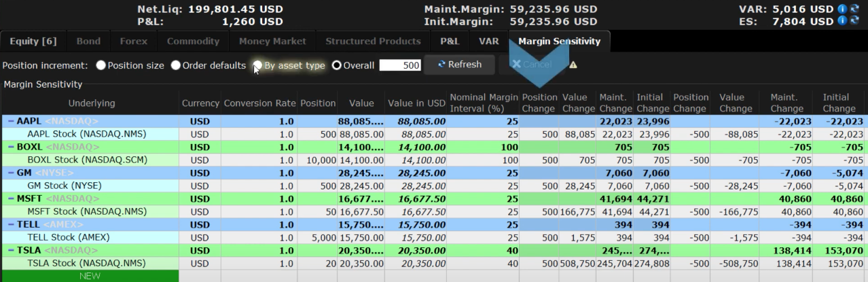Switch to the VAR tab
The height and width of the screenshot is (282, 868).
pyautogui.click(x=488, y=41)
